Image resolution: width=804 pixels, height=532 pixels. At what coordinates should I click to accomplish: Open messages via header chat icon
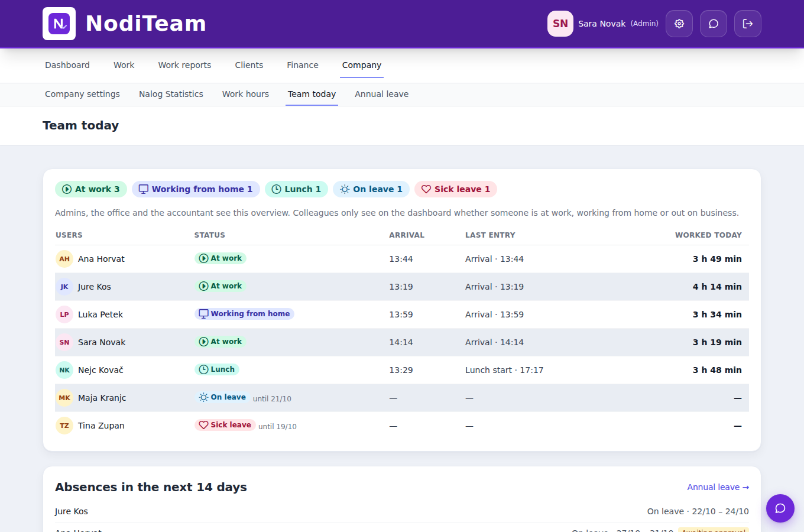pyautogui.click(x=714, y=24)
